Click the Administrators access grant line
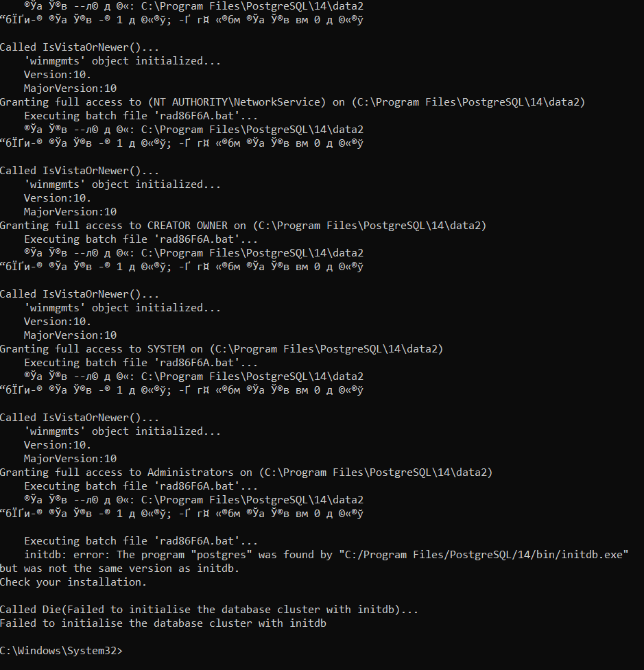 pyautogui.click(x=246, y=472)
